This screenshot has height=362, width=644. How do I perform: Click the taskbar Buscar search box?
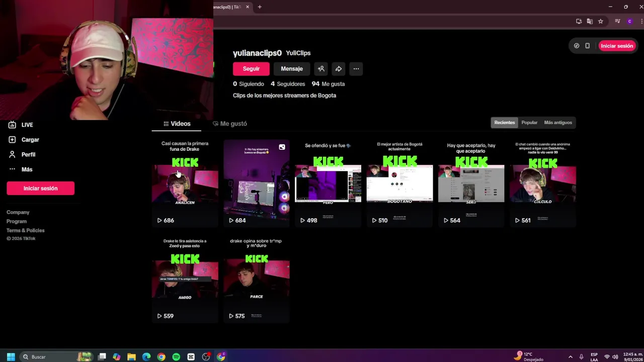point(56,356)
